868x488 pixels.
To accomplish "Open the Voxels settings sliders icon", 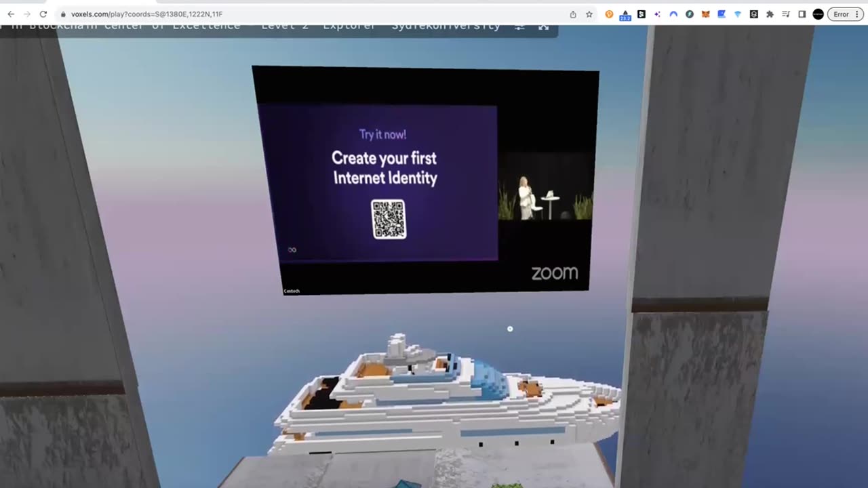I will coord(519,27).
